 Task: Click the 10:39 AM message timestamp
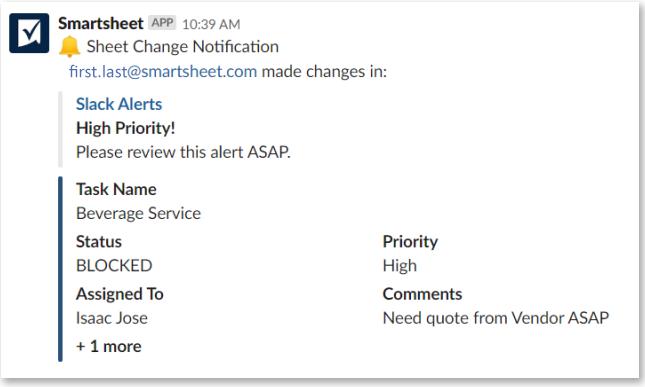211,24
